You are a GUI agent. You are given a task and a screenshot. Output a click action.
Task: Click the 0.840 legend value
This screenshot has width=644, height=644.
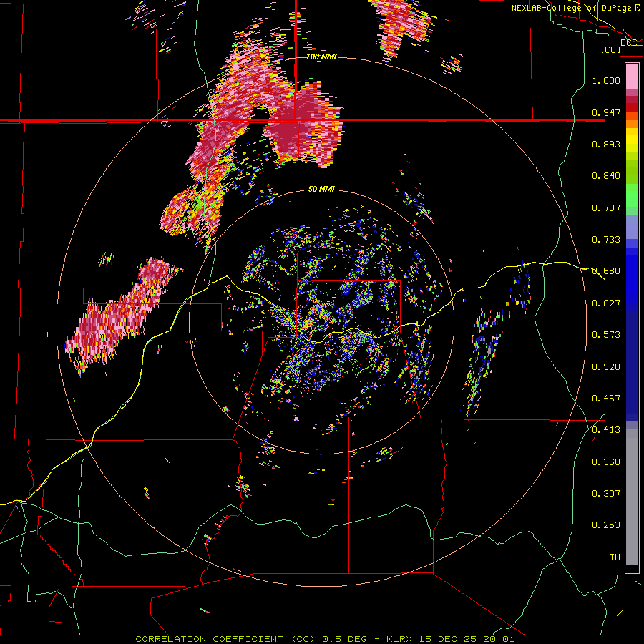click(606, 176)
